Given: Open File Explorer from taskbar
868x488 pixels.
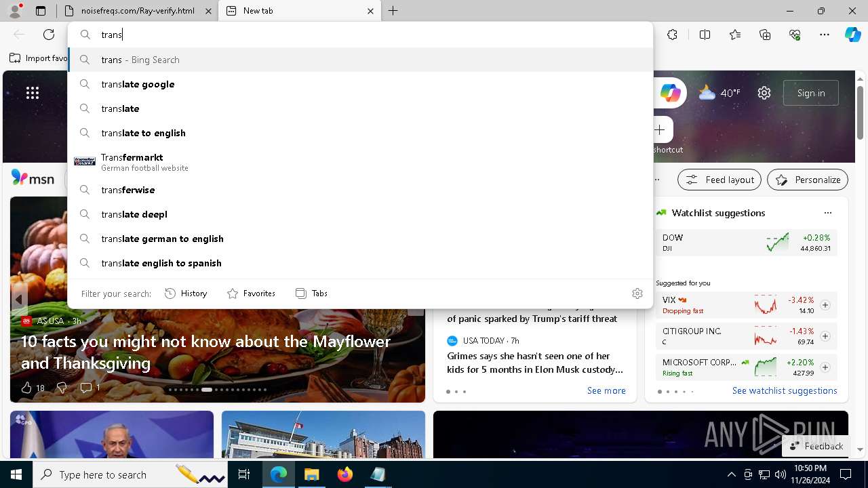Looking at the screenshot, I should pyautogui.click(x=311, y=474).
